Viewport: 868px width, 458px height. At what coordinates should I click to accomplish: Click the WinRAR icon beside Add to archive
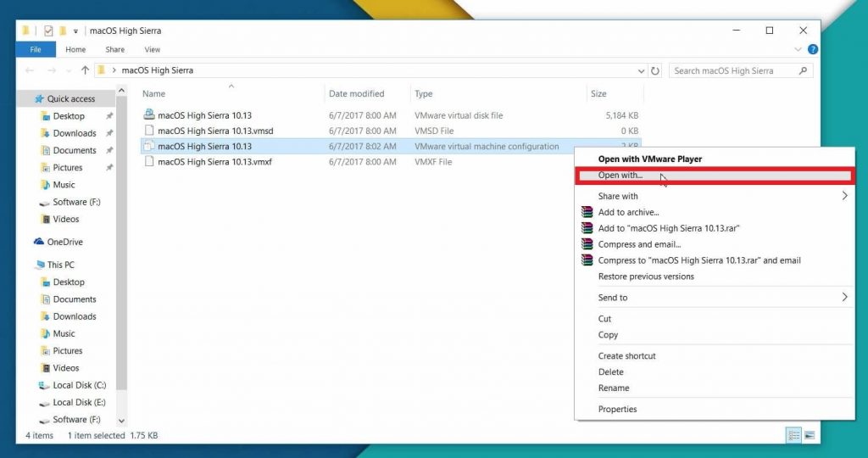click(x=587, y=211)
